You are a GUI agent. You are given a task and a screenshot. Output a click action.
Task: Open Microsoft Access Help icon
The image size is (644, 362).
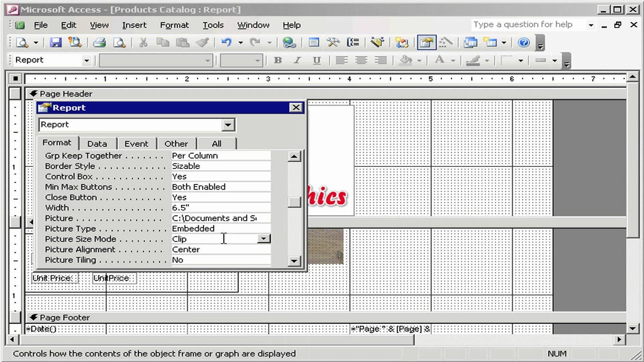coord(524,43)
